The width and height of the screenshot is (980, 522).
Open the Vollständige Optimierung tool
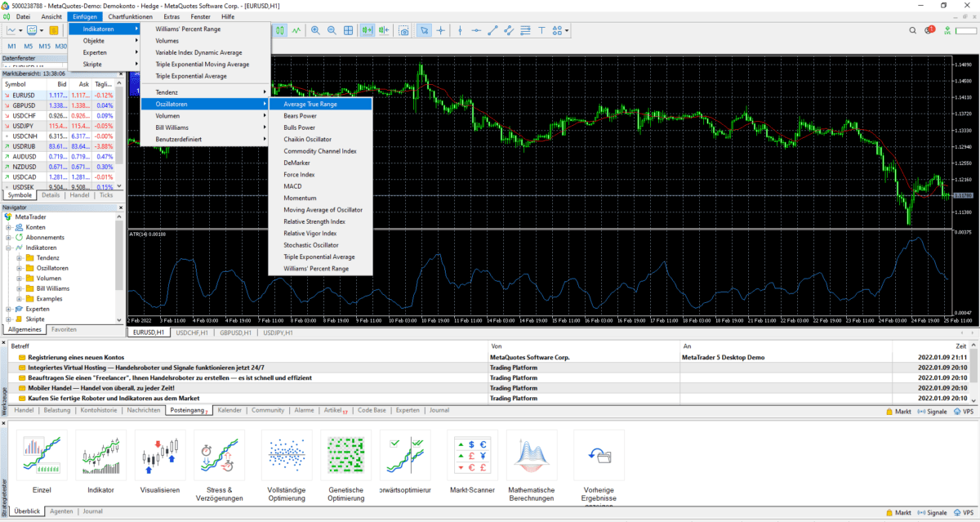[x=287, y=455]
